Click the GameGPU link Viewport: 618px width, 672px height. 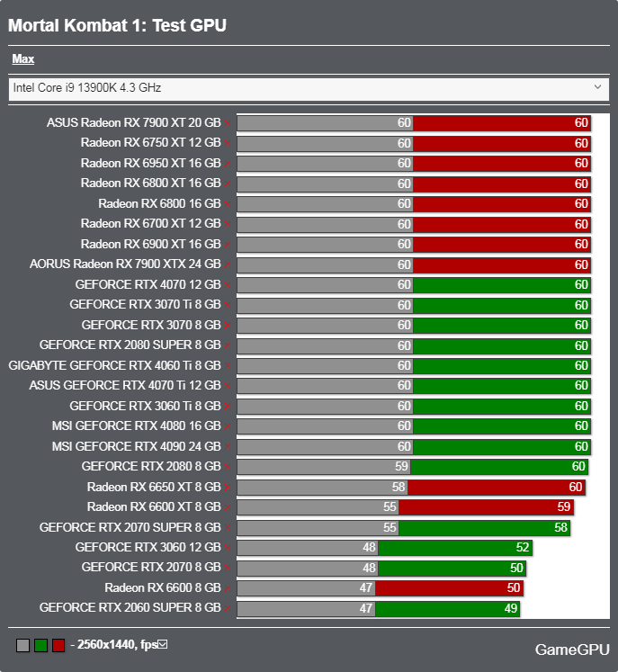pyautogui.click(x=570, y=649)
